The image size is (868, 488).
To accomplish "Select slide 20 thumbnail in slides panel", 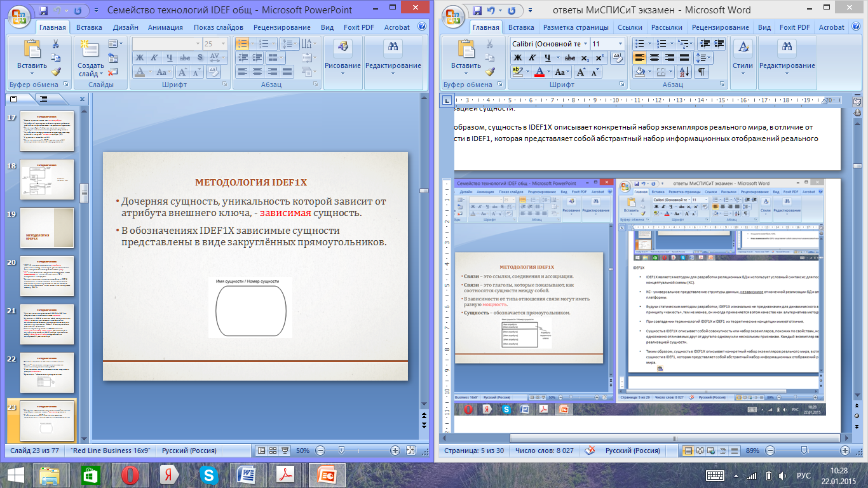I will click(x=47, y=276).
